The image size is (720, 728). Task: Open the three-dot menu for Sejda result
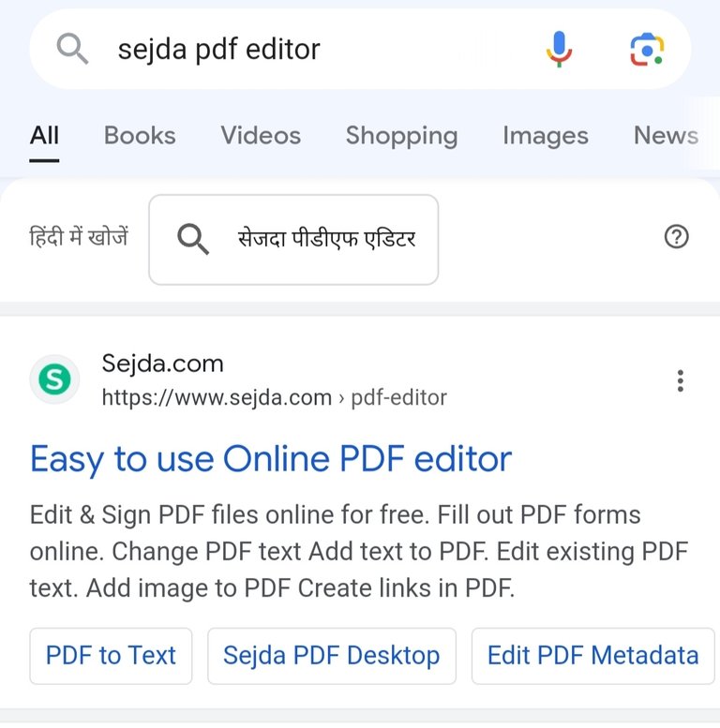coord(680,380)
